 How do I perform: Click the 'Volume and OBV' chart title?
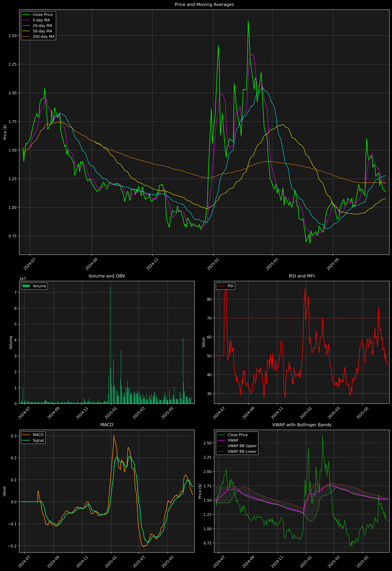click(107, 276)
